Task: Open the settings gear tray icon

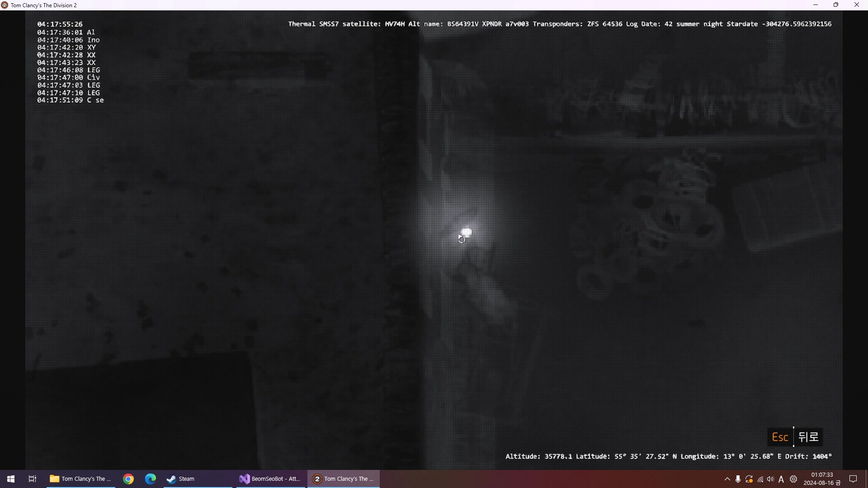Action: tap(793, 479)
